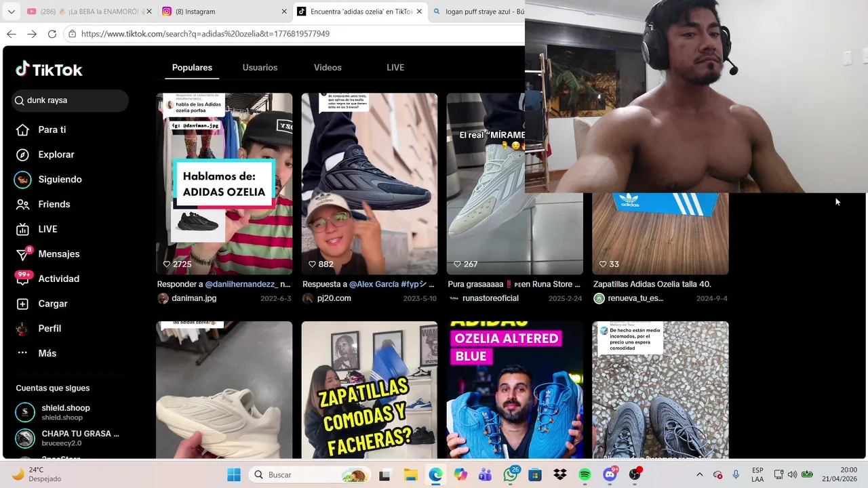This screenshot has height=488, width=868.
Task: Close the Instagram tab
Action: (x=284, y=12)
